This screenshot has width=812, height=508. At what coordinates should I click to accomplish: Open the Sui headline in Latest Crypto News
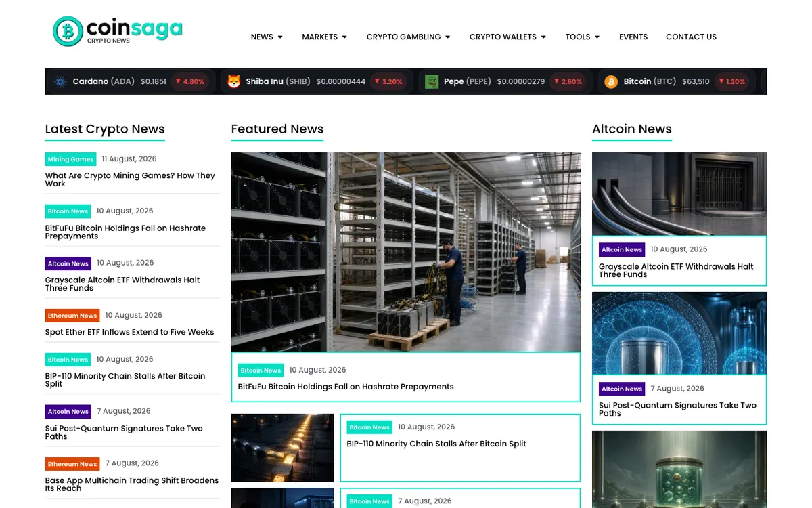tap(124, 432)
